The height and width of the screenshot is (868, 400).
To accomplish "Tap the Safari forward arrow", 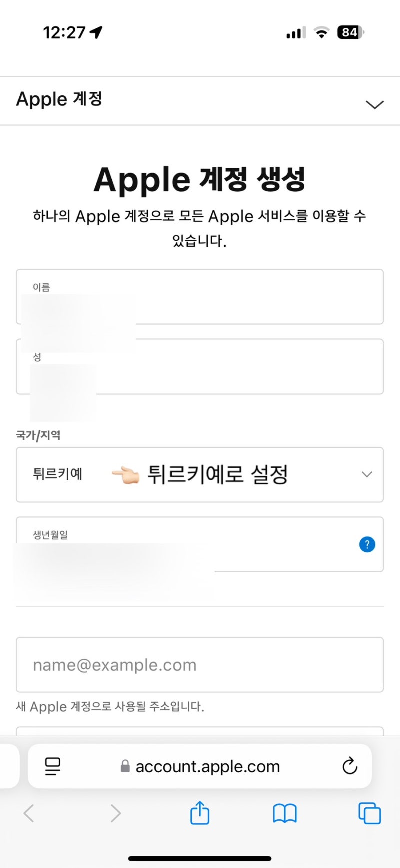I will click(115, 813).
